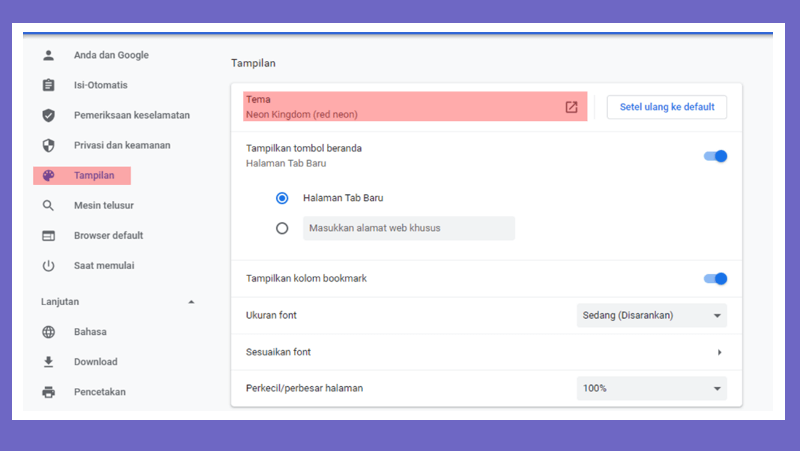Select the Pemeriksaan keselamatan shield icon
This screenshot has width=800, height=451.
point(48,115)
